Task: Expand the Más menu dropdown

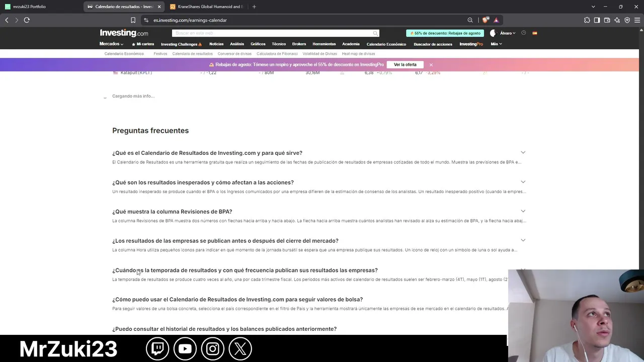Action: (x=496, y=44)
